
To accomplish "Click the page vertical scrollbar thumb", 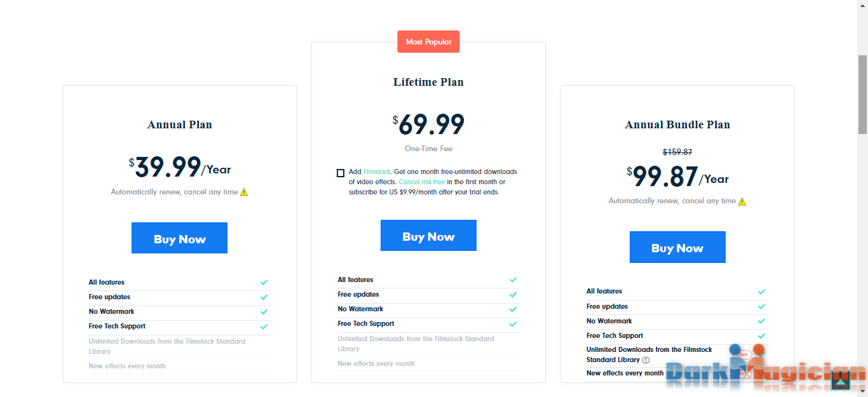I will (x=862, y=94).
